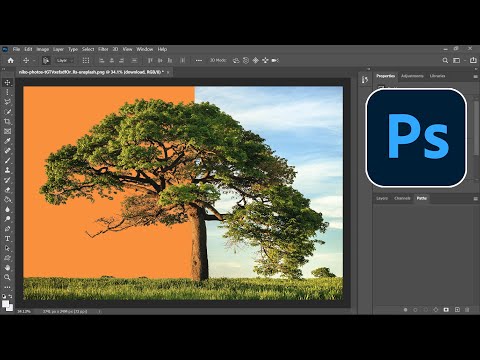Click Create new path button

pos(457,310)
